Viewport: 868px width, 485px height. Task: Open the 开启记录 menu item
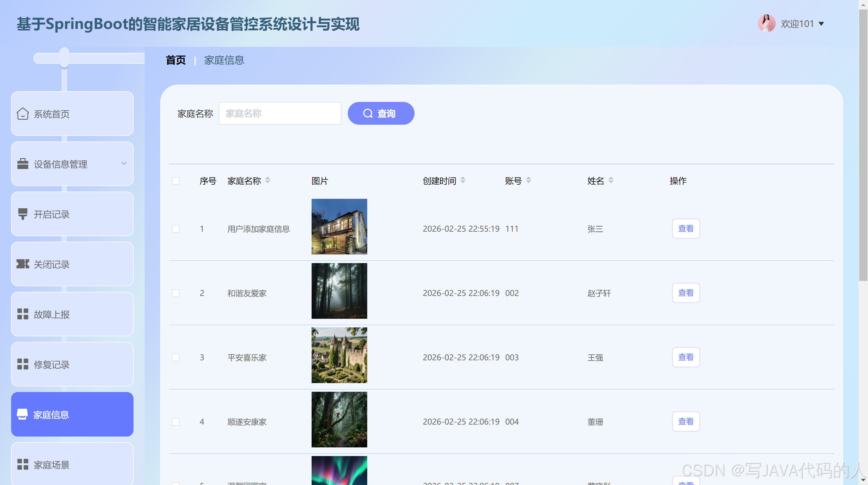click(72, 214)
